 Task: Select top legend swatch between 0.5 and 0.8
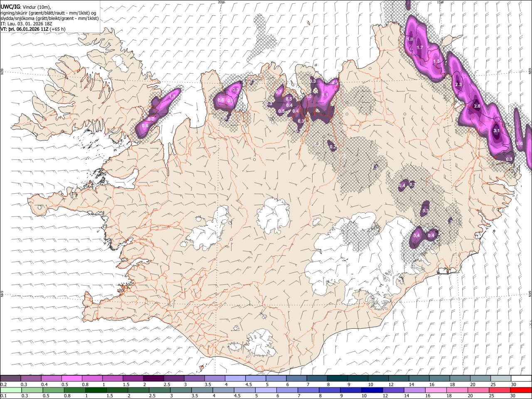coord(72,378)
